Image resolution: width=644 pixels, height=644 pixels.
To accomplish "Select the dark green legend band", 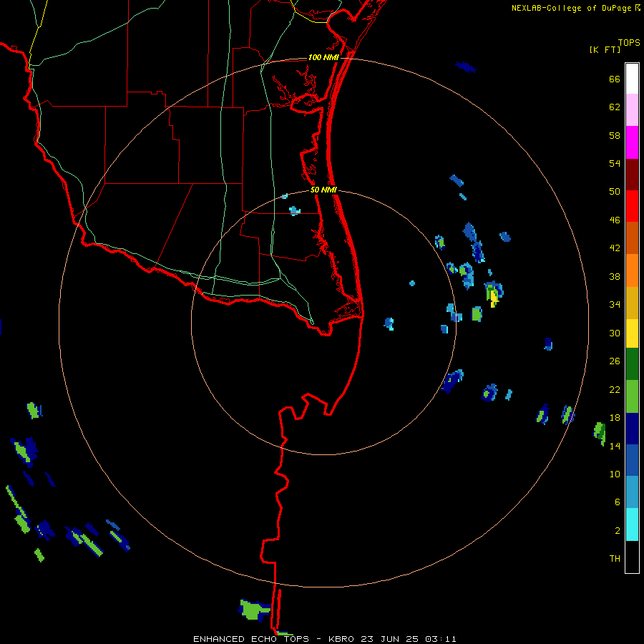I will (632, 364).
